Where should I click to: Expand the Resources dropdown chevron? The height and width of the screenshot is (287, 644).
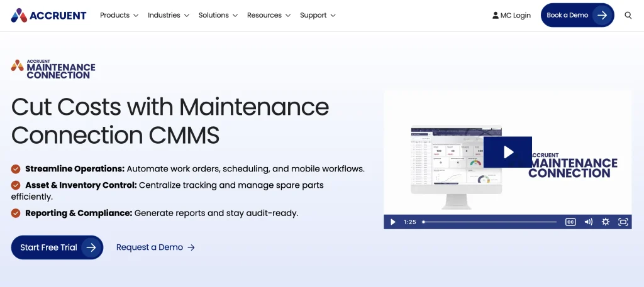click(288, 16)
